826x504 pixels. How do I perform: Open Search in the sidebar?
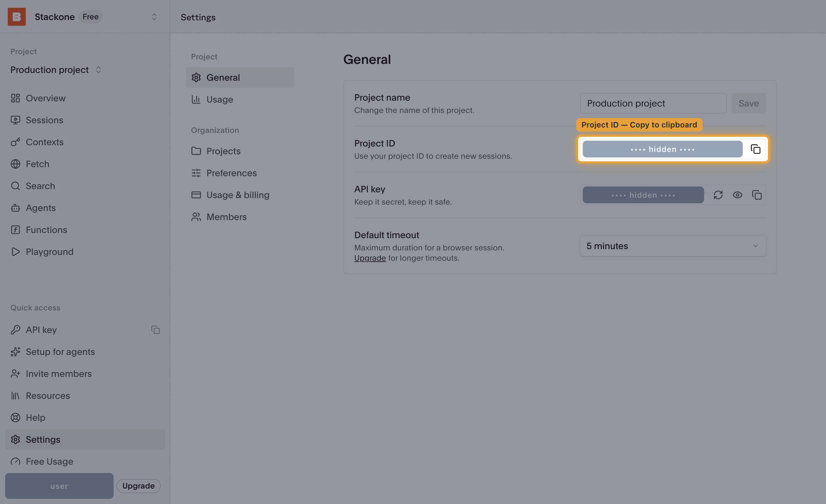click(x=85, y=186)
